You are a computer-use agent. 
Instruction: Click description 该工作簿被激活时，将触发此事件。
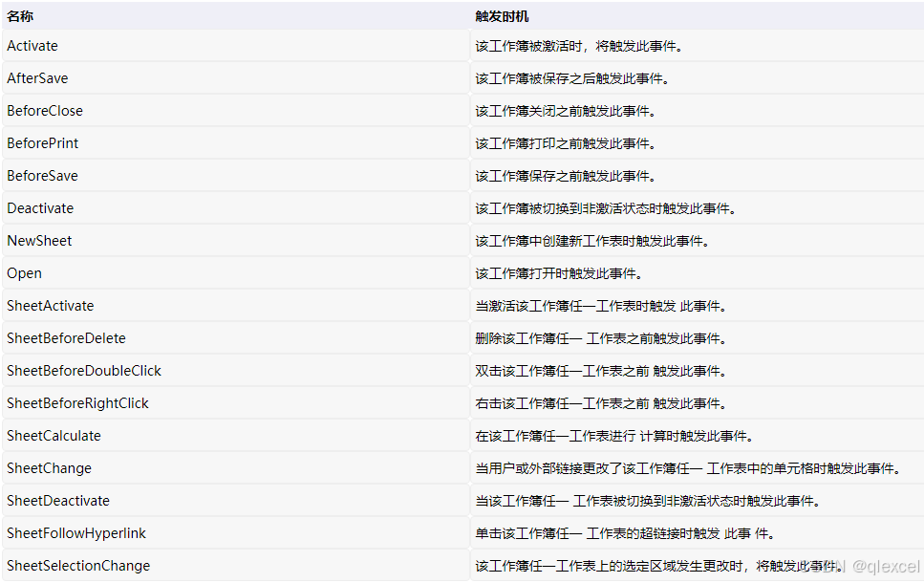pyautogui.click(x=579, y=46)
